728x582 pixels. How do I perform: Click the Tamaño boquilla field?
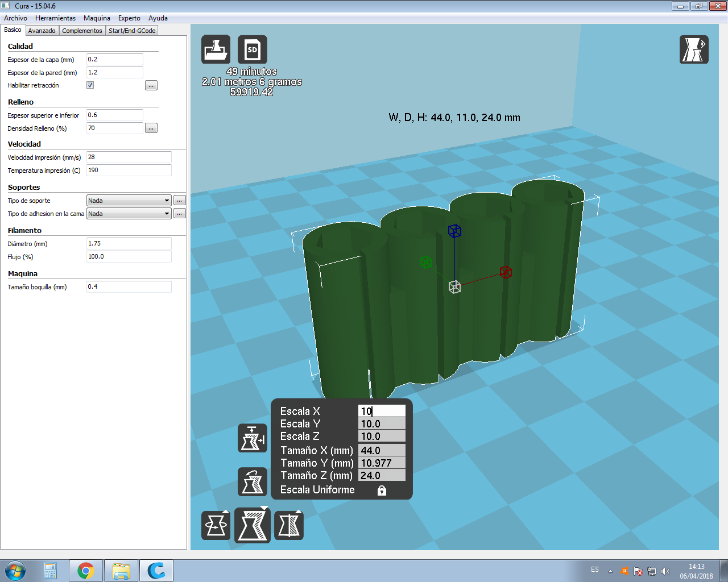pyautogui.click(x=129, y=287)
